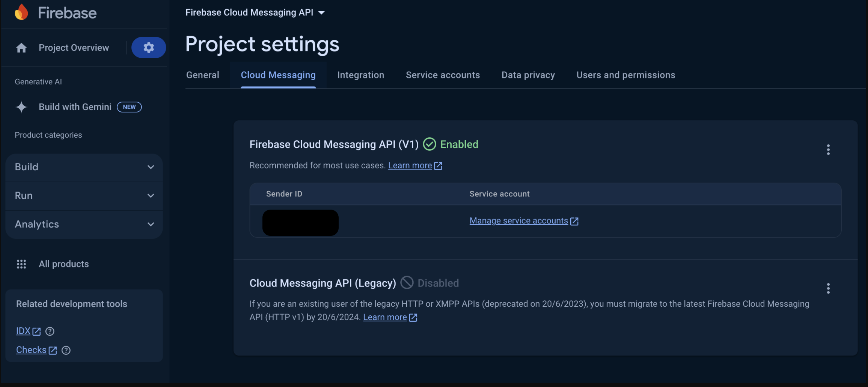
Task: Click the All products grid icon
Action: (x=21, y=264)
